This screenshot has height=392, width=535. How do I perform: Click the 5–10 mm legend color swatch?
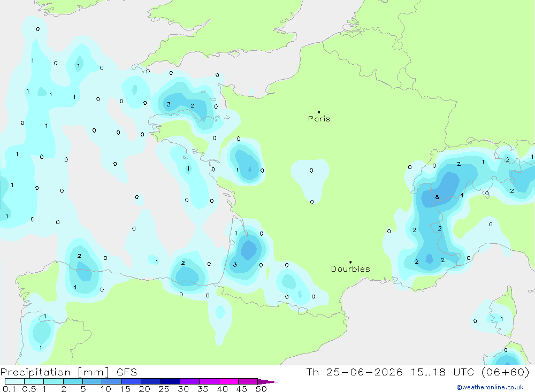tap(92, 381)
